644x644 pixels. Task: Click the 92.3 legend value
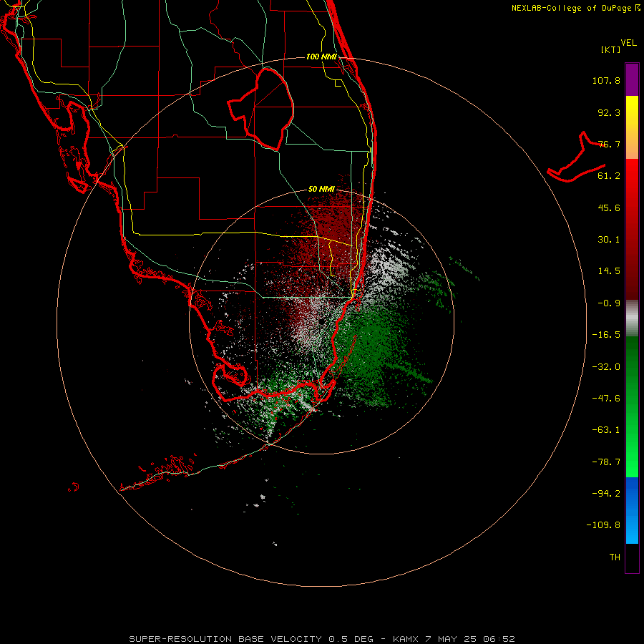coord(609,112)
